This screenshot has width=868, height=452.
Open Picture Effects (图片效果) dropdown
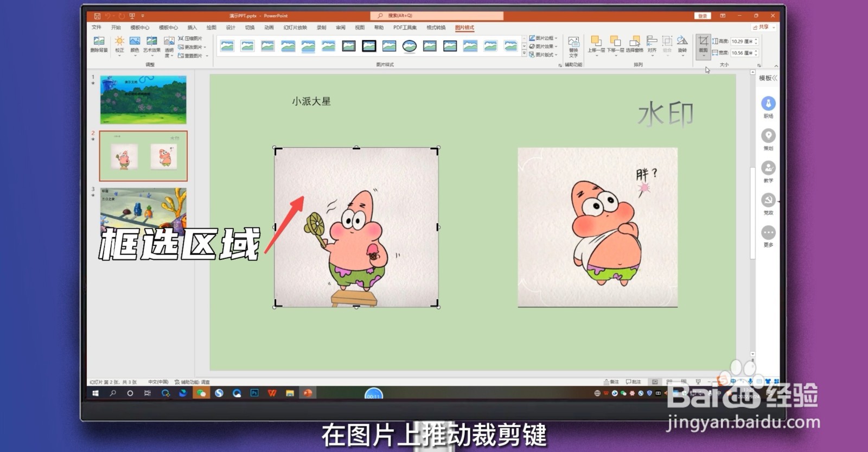coord(542,46)
